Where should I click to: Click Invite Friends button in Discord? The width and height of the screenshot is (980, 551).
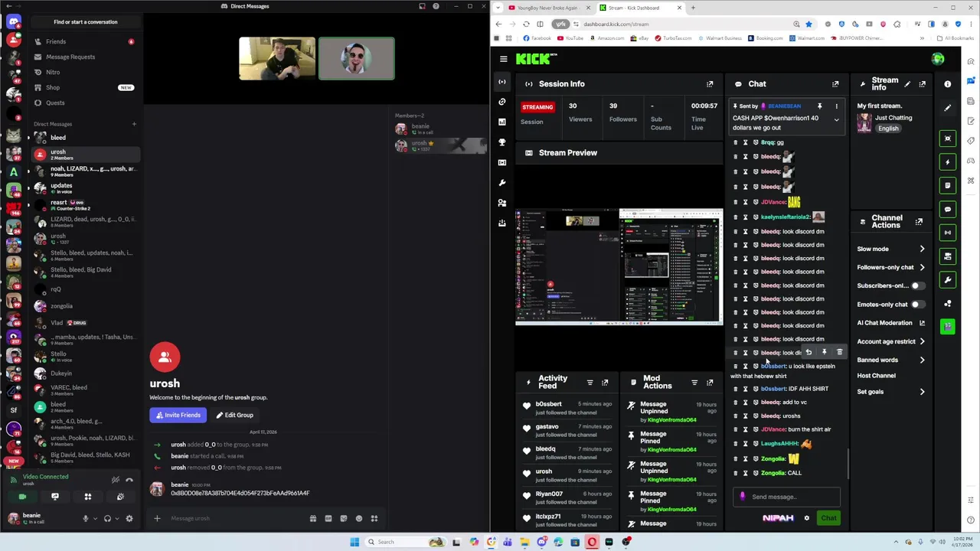(x=178, y=415)
